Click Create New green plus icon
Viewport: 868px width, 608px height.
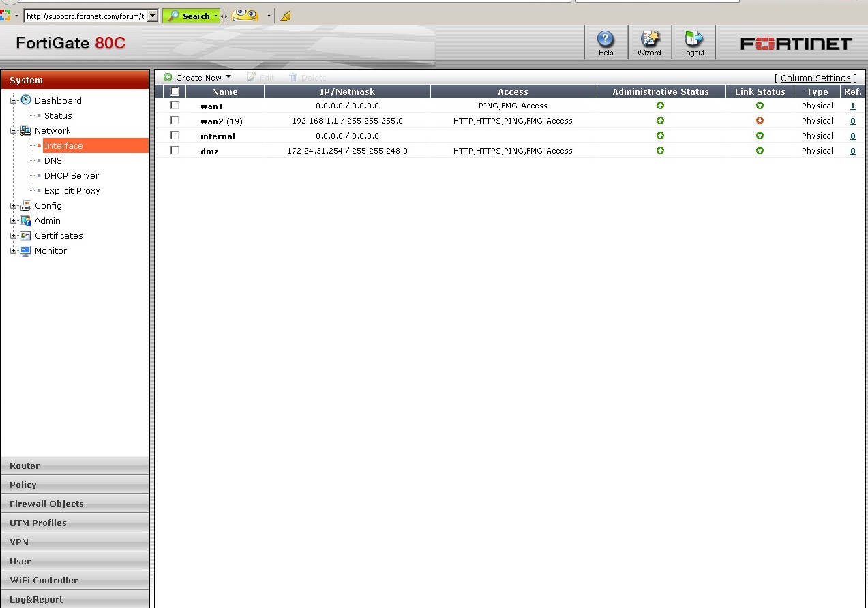[168, 77]
